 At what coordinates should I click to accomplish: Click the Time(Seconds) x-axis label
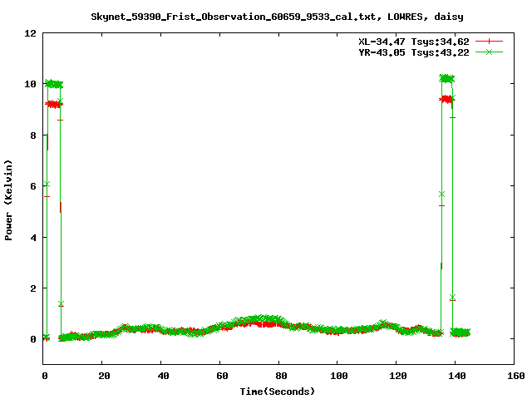277,392
